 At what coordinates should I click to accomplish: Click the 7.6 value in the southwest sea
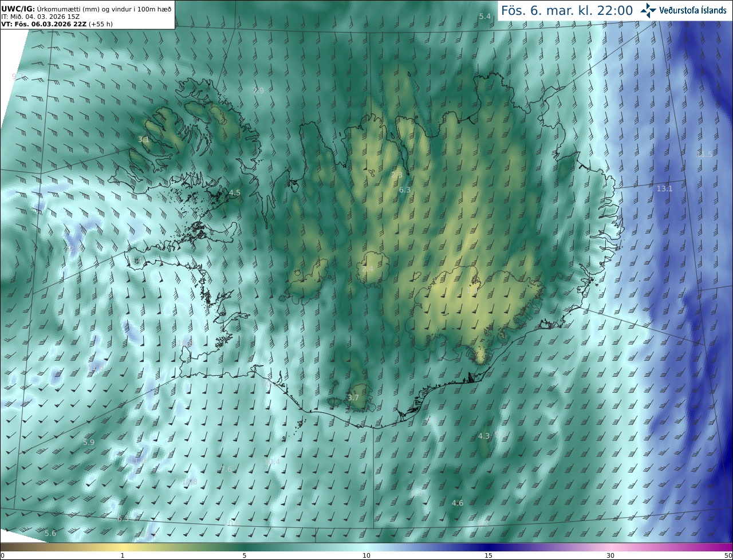tap(227, 469)
